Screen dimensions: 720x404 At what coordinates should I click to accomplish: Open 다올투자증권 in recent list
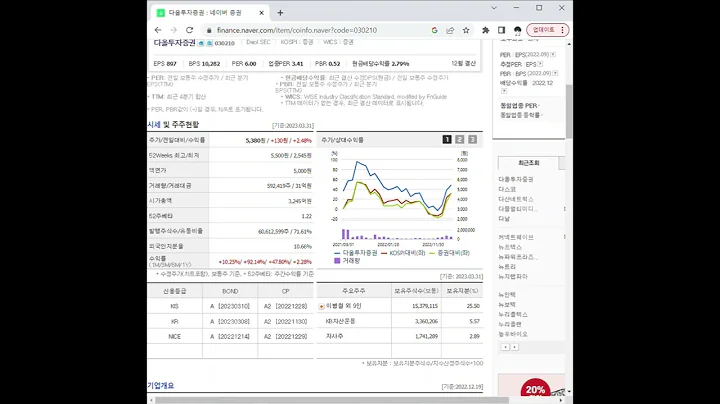(516, 180)
